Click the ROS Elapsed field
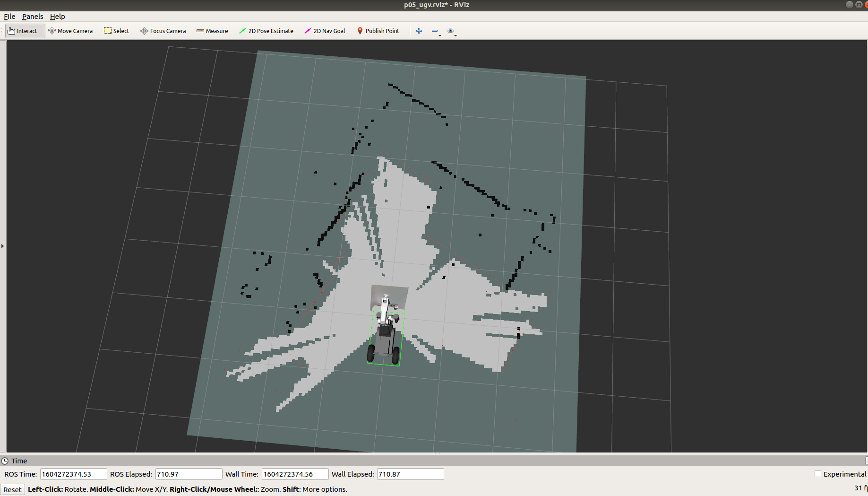Image resolution: width=868 pixels, height=496 pixels. [x=189, y=474]
